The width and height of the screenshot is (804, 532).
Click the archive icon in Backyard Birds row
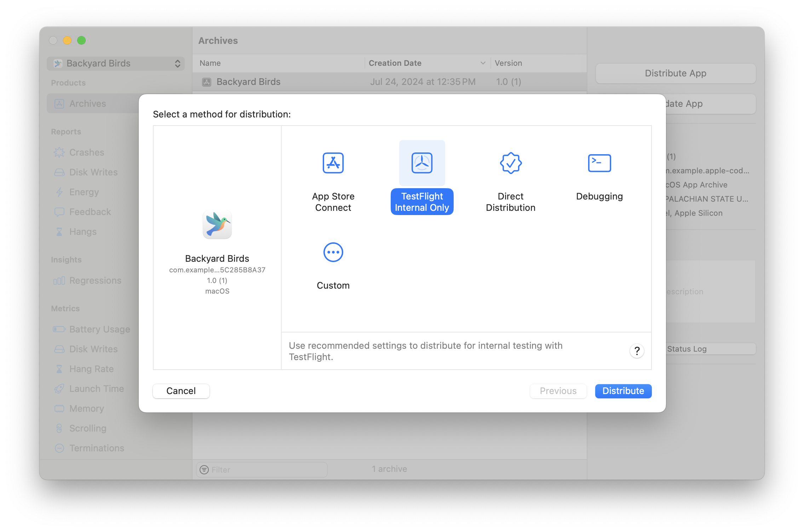click(207, 82)
